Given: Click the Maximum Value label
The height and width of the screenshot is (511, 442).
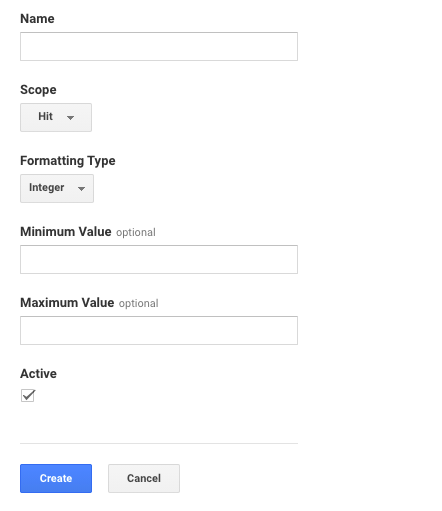Looking at the screenshot, I should tap(67, 303).
